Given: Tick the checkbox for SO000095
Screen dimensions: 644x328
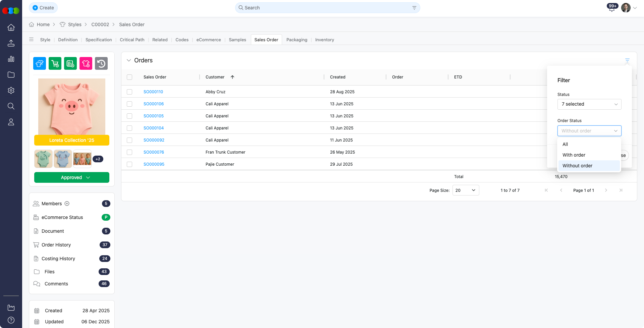Looking at the screenshot, I should (x=129, y=164).
